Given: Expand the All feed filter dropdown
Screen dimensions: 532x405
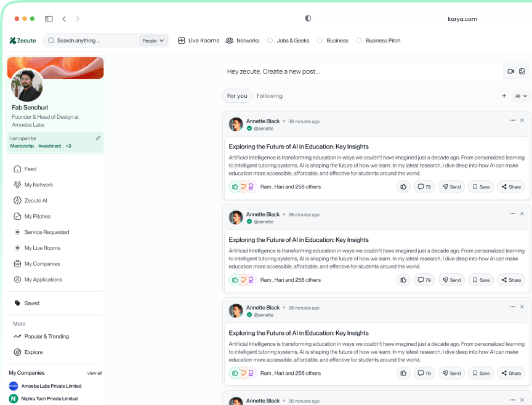Looking at the screenshot, I should (522, 96).
